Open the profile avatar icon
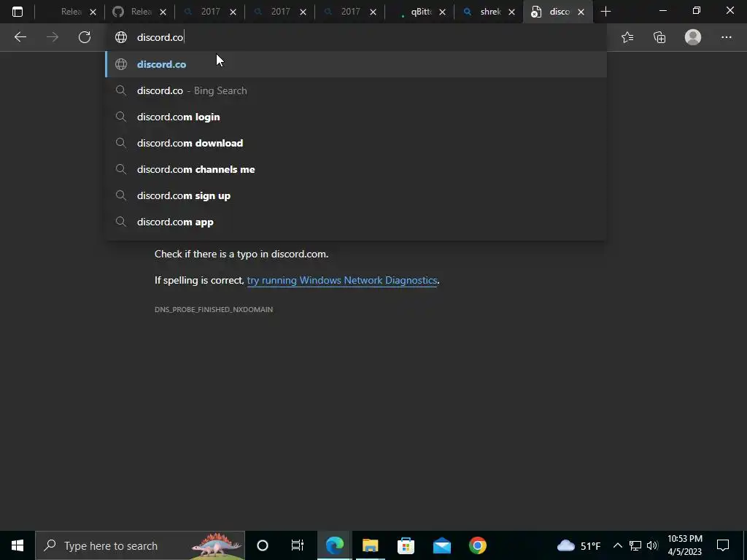The height and width of the screenshot is (560, 747). pos(693,37)
